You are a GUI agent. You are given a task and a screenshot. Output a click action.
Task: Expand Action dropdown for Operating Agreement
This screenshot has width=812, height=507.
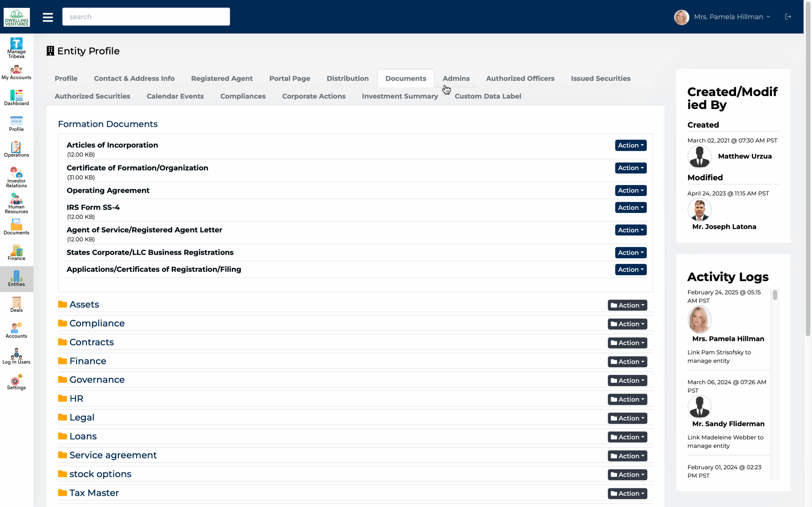[x=630, y=190]
